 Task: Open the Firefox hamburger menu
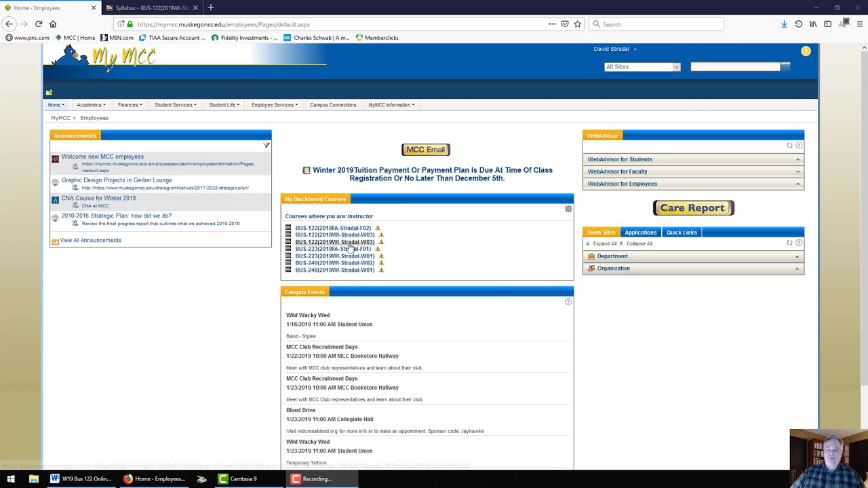pyautogui.click(x=860, y=24)
